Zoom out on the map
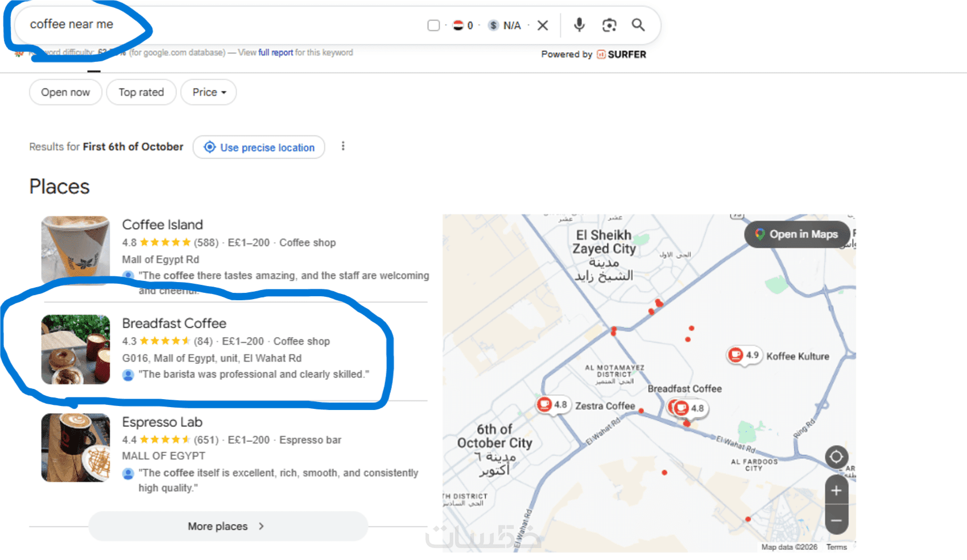 point(836,520)
